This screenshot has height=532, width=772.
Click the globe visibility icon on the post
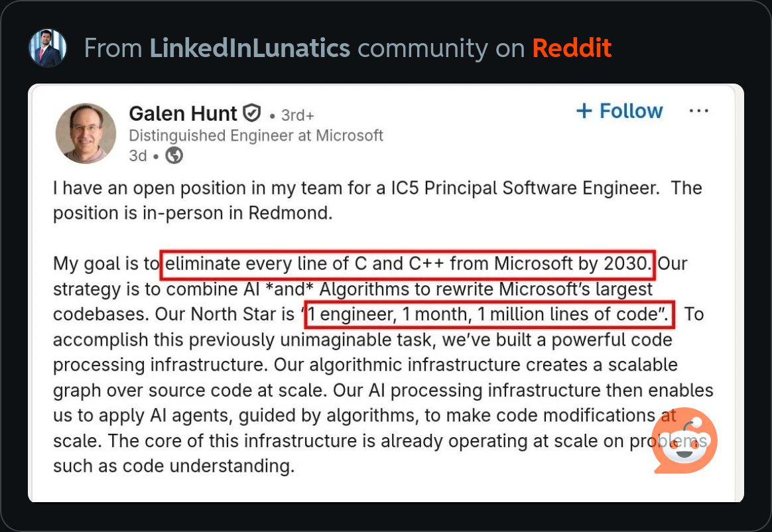click(x=173, y=156)
